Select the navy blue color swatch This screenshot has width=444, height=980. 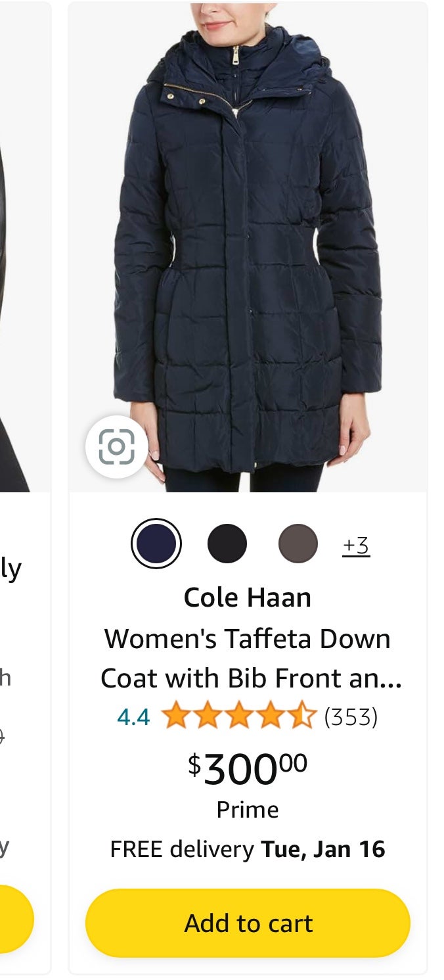tap(156, 544)
